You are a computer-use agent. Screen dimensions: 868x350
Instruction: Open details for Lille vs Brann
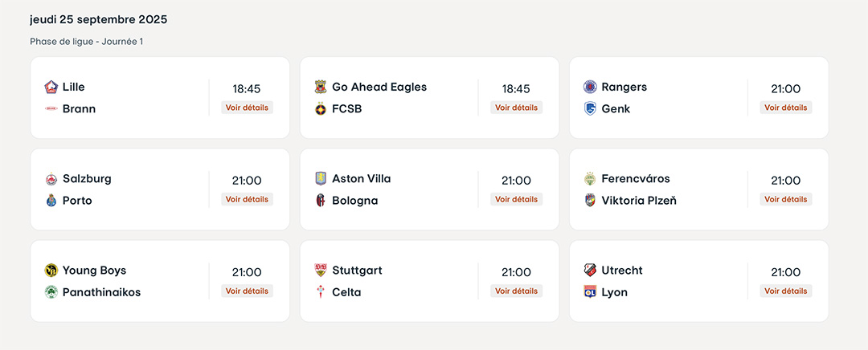(247, 108)
